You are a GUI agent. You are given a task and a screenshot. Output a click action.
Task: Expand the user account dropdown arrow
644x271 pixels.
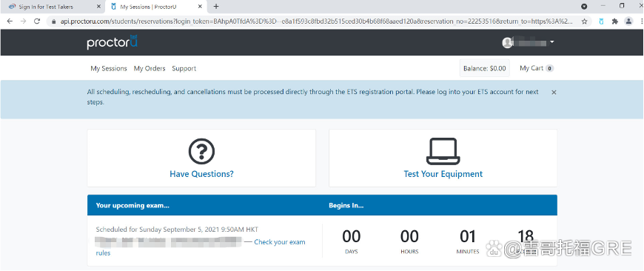[x=552, y=42]
